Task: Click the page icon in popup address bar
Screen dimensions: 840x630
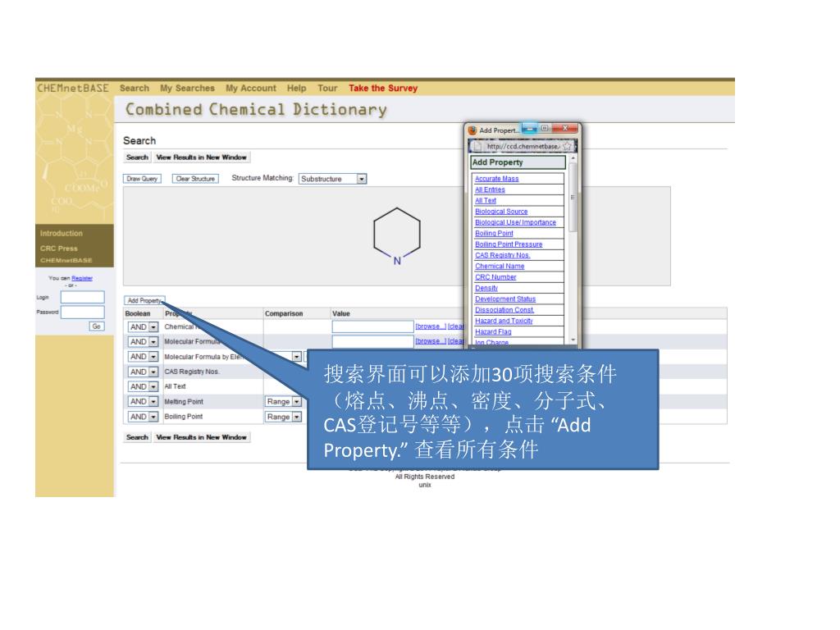Action: pyautogui.click(x=477, y=146)
